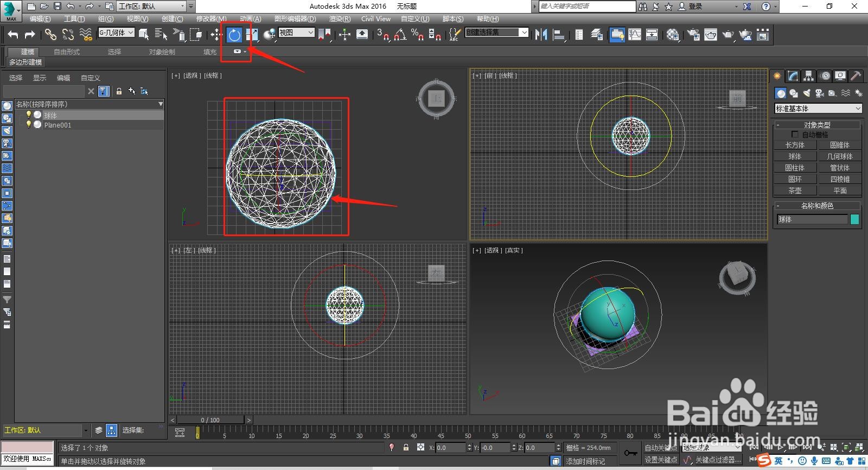
Task: Click the Set Key key icon
Action: click(630, 453)
